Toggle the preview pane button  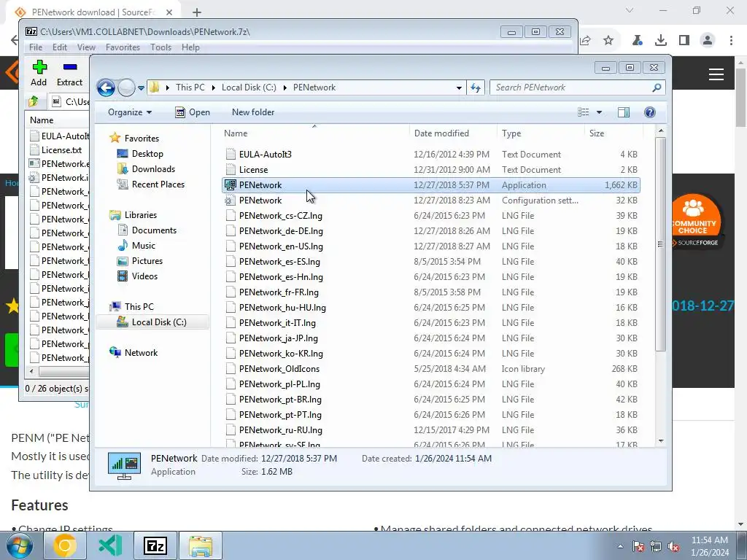click(x=624, y=112)
